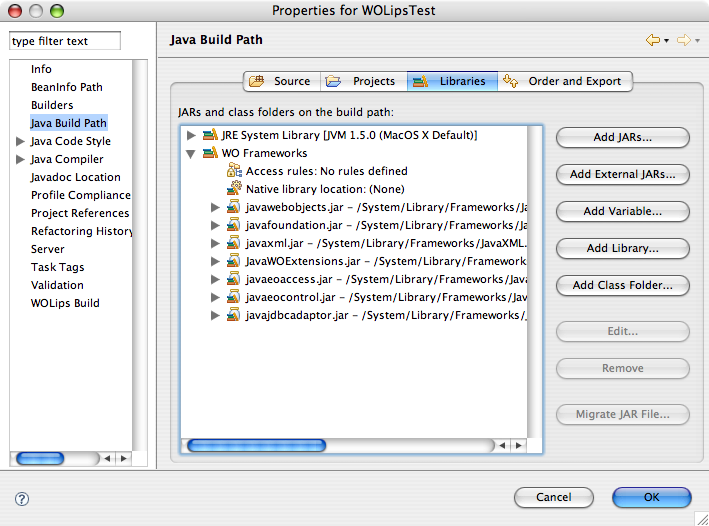Focus the type filter text field
The image size is (709, 526).
click(x=65, y=41)
